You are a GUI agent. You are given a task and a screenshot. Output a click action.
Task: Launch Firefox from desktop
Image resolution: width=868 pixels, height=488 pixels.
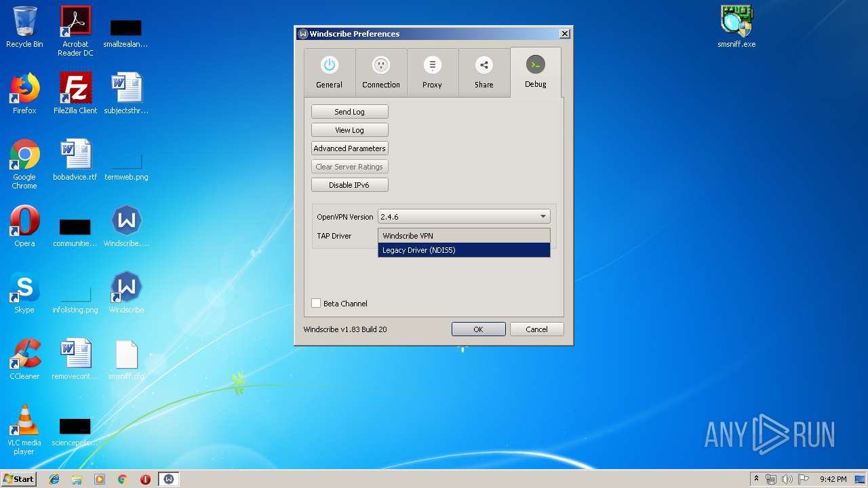click(x=24, y=94)
